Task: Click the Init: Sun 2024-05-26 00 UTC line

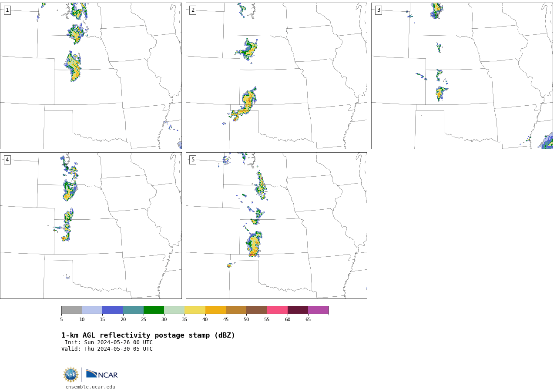Action: [x=109, y=342]
